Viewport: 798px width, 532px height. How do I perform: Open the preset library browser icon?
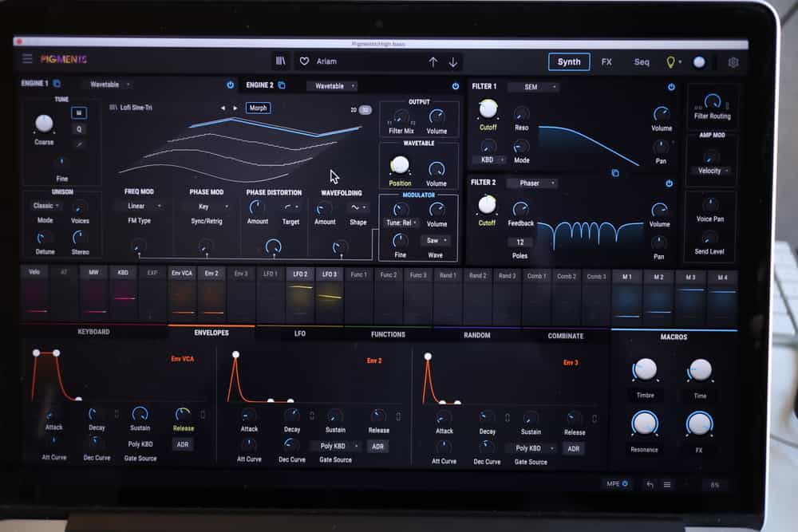[x=281, y=61]
